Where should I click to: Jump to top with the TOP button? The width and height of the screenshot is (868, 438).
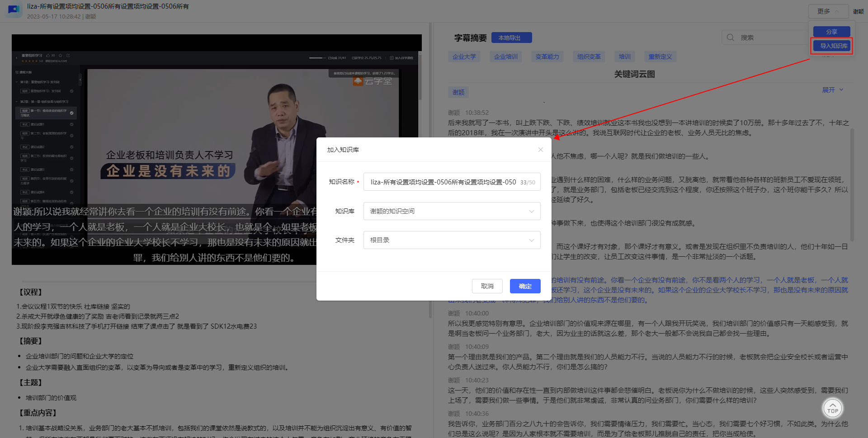click(832, 408)
